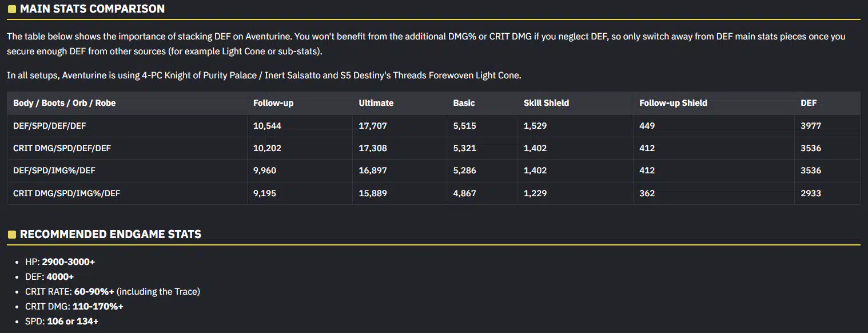Click yellow square beside Recommended Endgame Stats

click(x=11, y=235)
